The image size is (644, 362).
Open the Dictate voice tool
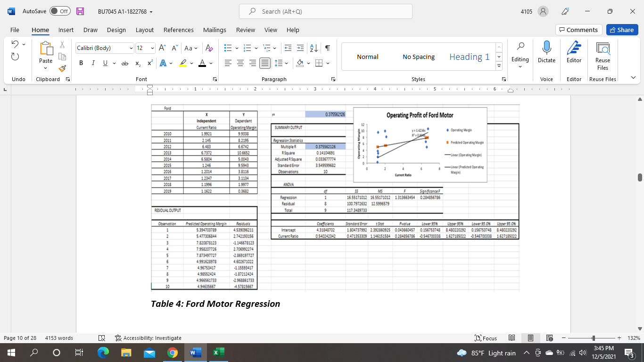(546, 53)
